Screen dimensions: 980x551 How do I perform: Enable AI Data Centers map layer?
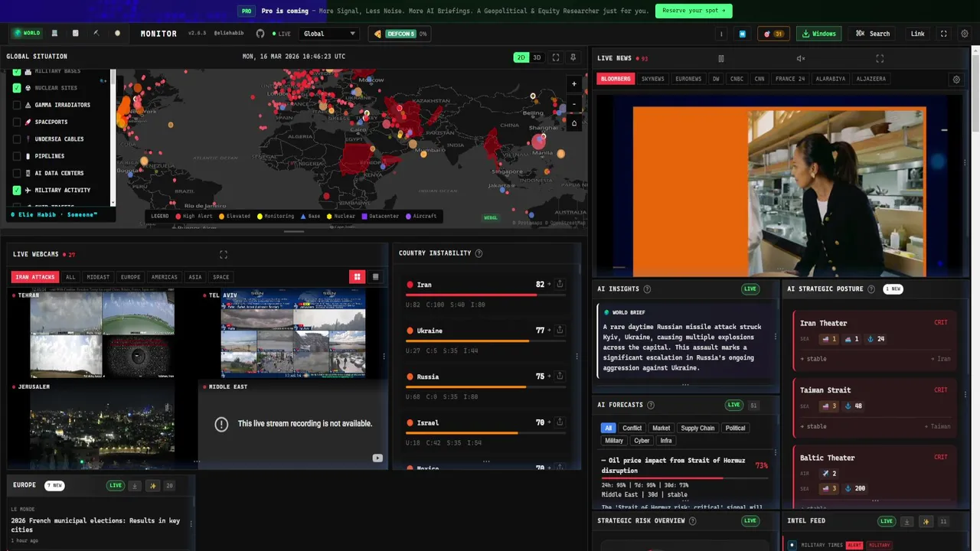[17, 173]
